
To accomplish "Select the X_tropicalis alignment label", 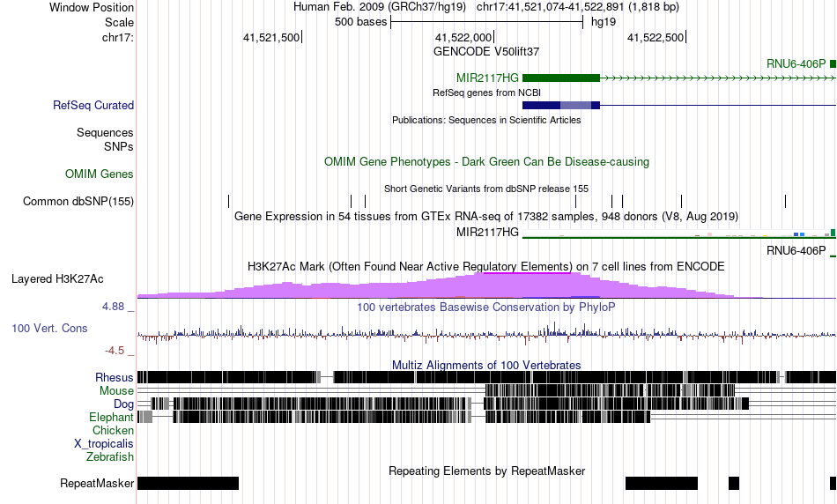I will click(x=104, y=444).
